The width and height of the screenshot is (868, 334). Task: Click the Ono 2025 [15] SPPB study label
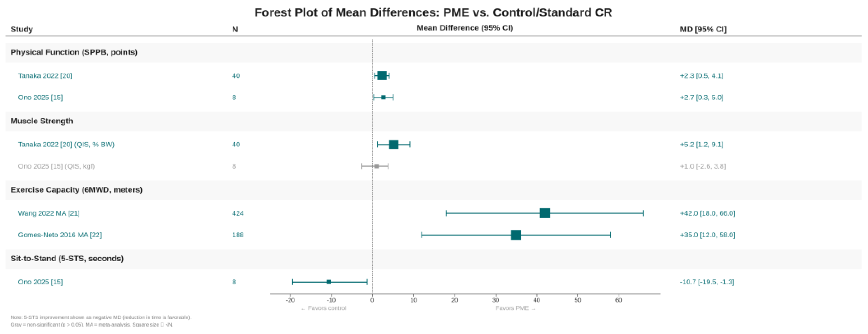(x=40, y=98)
